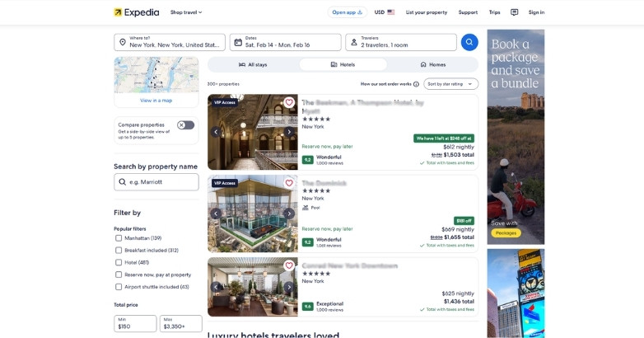The height and width of the screenshot is (338, 644).
Task: Click the $181 off deal badge
Action: (464, 221)
